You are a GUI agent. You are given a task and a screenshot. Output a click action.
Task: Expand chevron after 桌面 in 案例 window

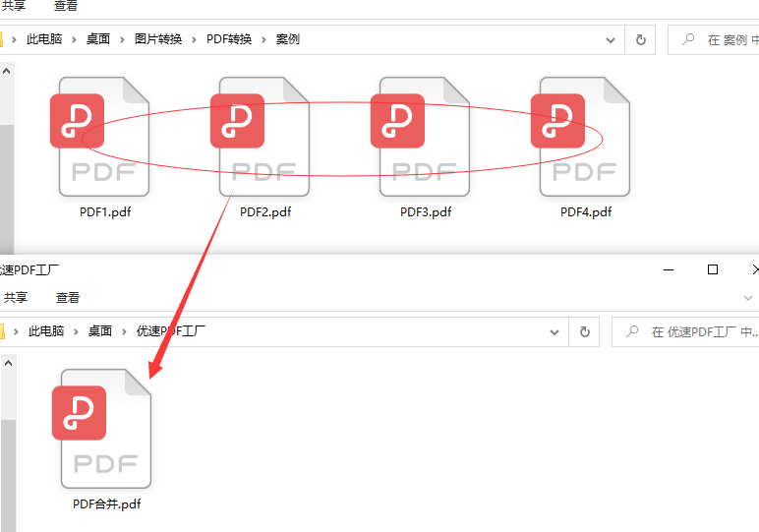click(123, 39)
